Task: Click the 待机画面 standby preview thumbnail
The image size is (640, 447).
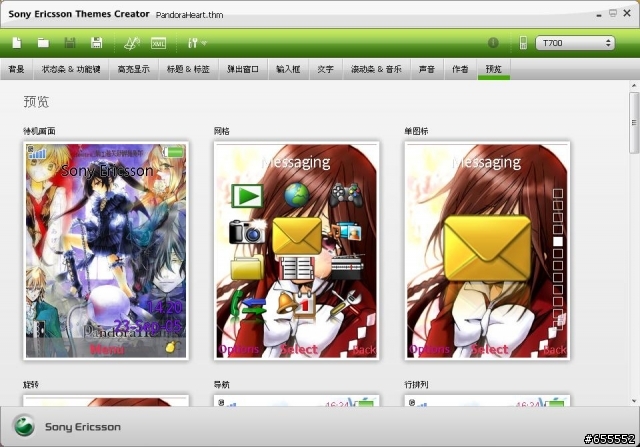Action: (x=106, y=251)
